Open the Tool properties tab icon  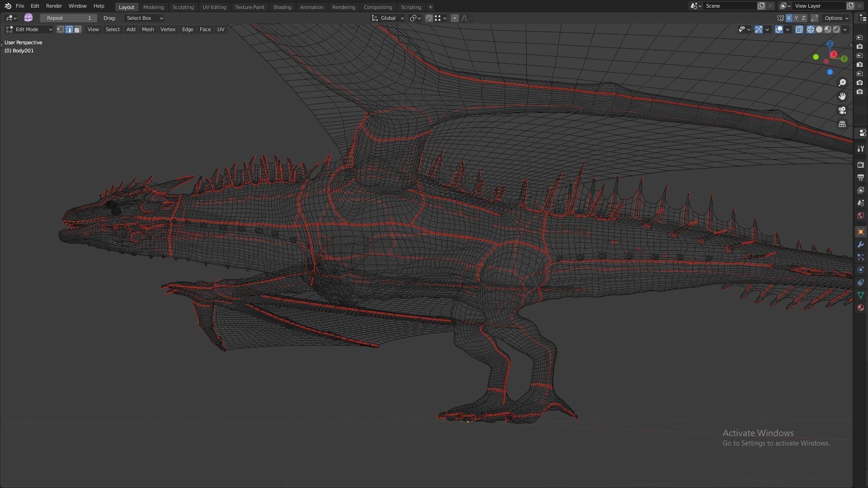(x=861, y=149)
